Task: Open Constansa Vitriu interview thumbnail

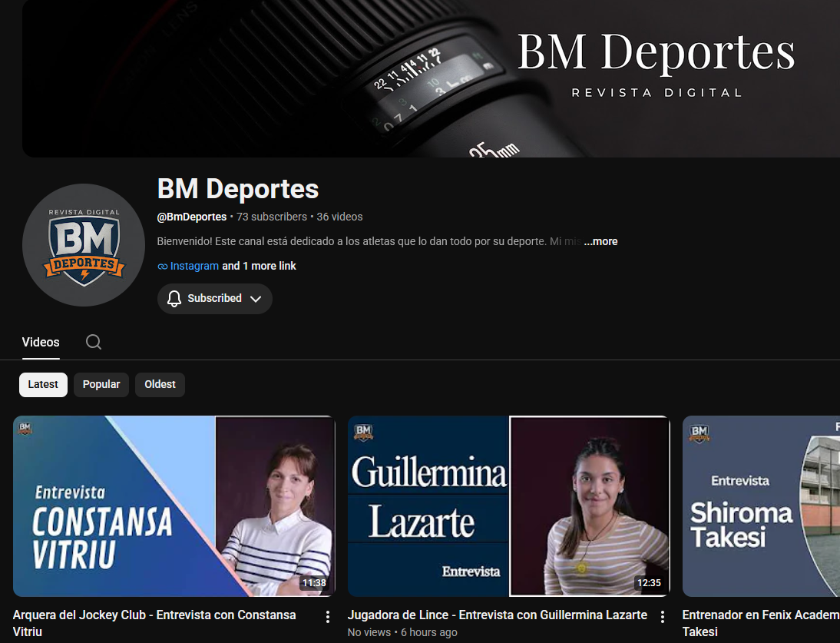Action: click(174, 506)
